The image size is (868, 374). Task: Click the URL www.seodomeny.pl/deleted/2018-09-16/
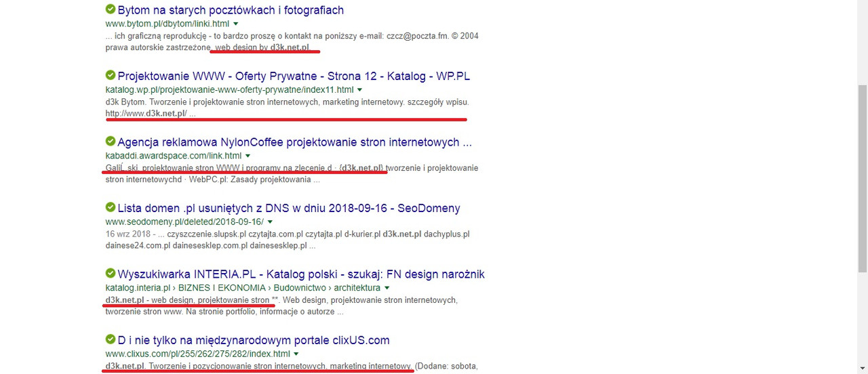[x=184, y=222]
